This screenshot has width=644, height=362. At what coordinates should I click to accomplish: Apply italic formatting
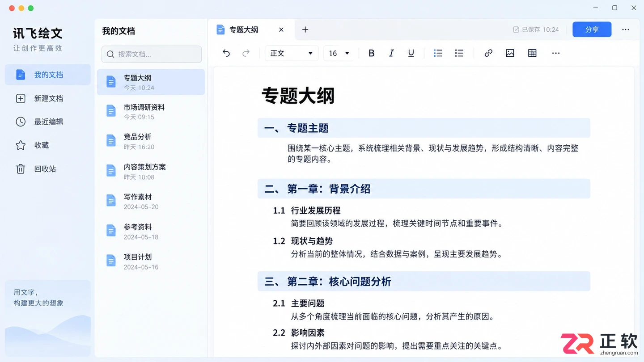(x=391, y=53)
